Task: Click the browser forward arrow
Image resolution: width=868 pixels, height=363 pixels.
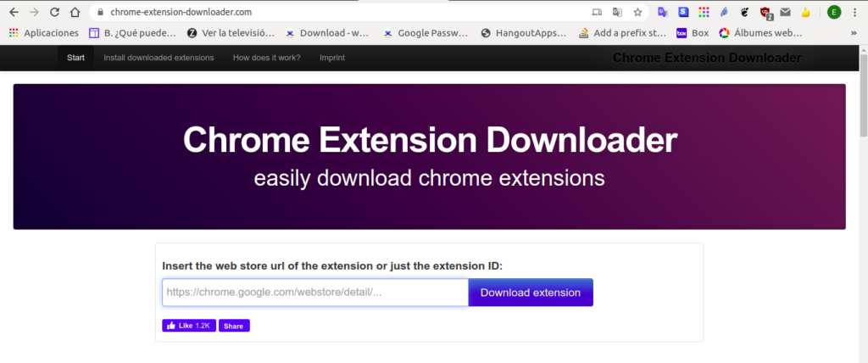Action: tap(34, 12)
